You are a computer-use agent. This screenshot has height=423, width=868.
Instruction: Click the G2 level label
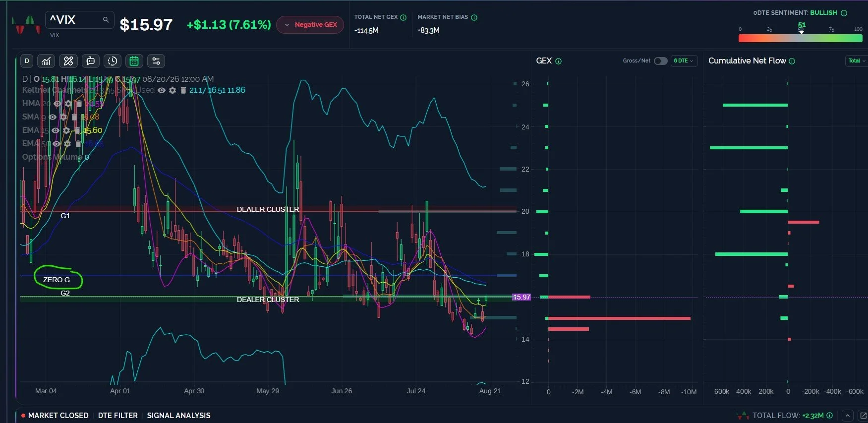tap(65, 293)
